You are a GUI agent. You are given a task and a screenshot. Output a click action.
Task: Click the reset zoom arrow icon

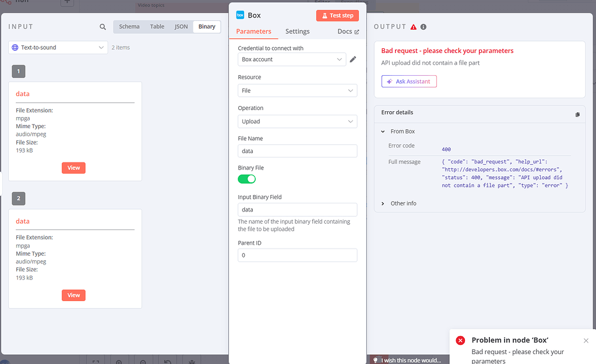coord(167,362)
